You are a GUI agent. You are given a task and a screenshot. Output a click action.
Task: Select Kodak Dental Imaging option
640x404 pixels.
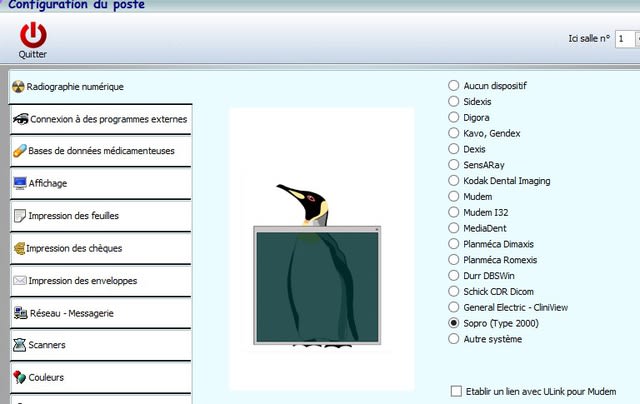point(455,181)
